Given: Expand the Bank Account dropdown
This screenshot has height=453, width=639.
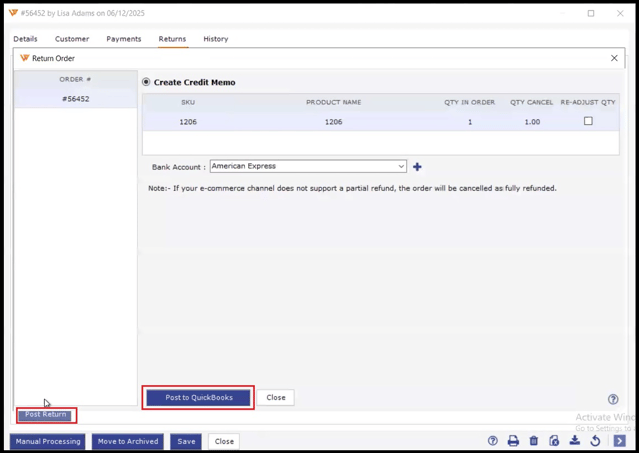Looking at the screenshot, I should point(401,167).
